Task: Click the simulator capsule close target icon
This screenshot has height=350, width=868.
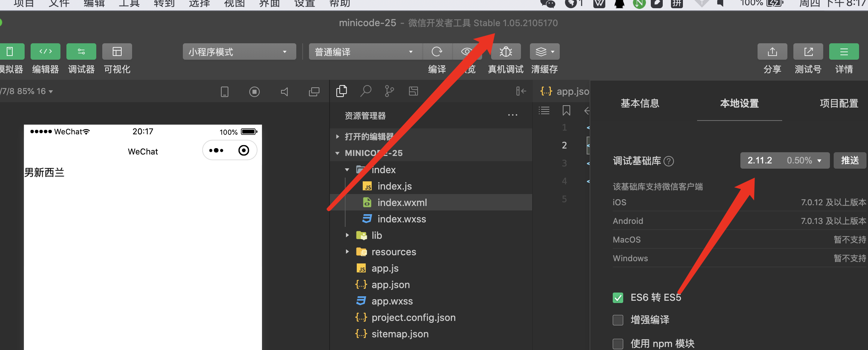Action: [x=244, y=150]
